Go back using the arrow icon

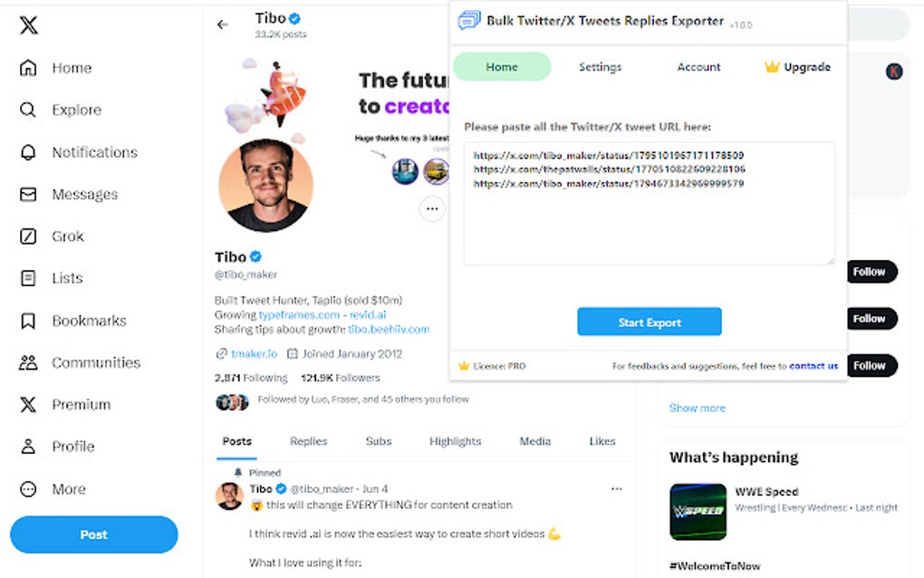(x=223, y=24)
